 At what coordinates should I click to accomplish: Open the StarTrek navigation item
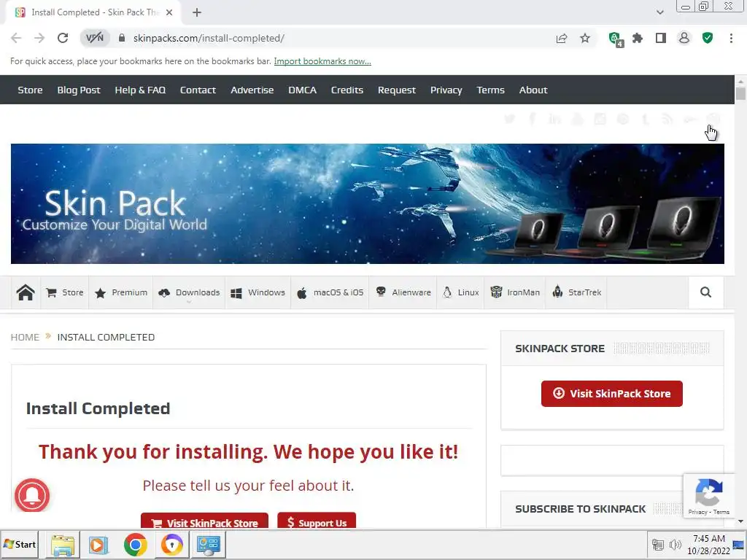(576, 292)
